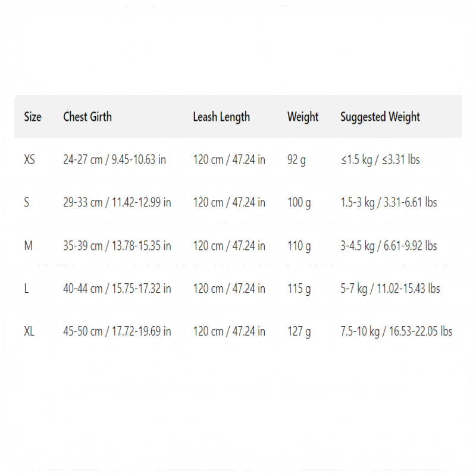Screen dimensions: 476x476
Task: Click the 92 g weight cell
Action: 296,160
